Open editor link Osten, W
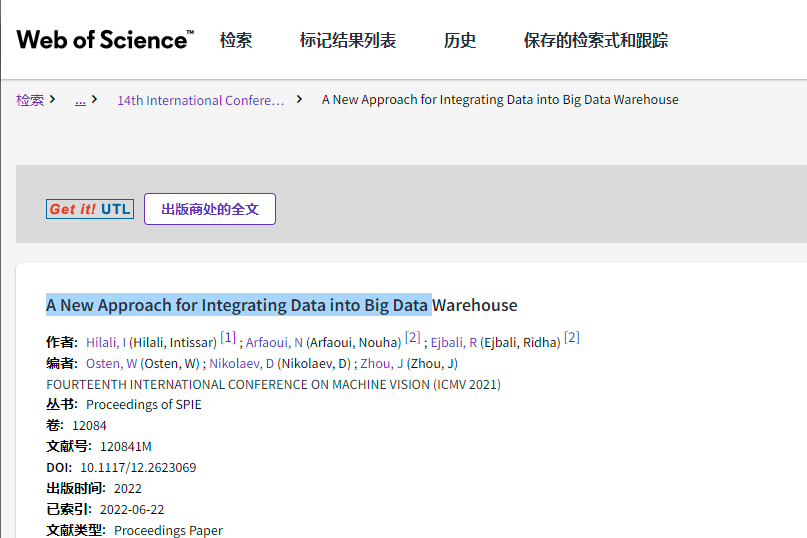This screenshot has width=807, height=538. [x=111, y=363]
